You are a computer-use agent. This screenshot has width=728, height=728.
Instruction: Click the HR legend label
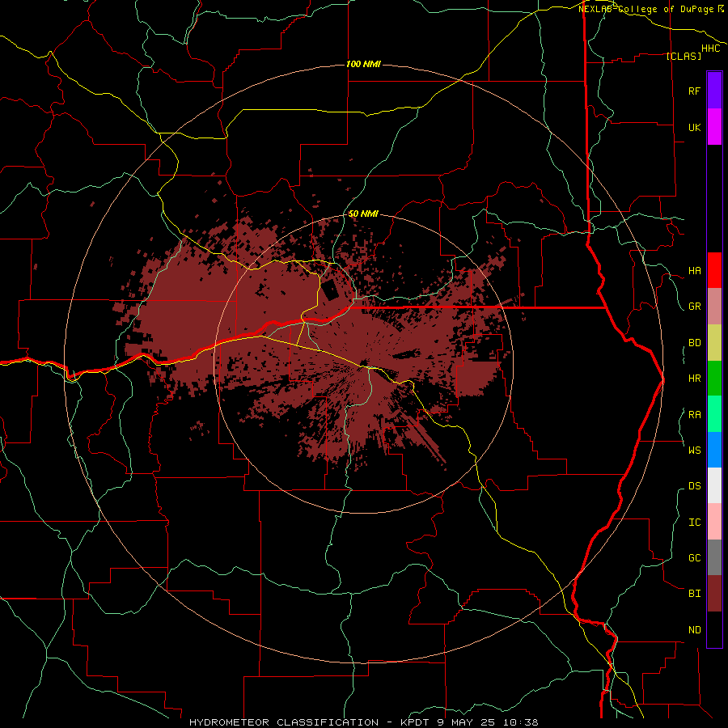point(694,379)
